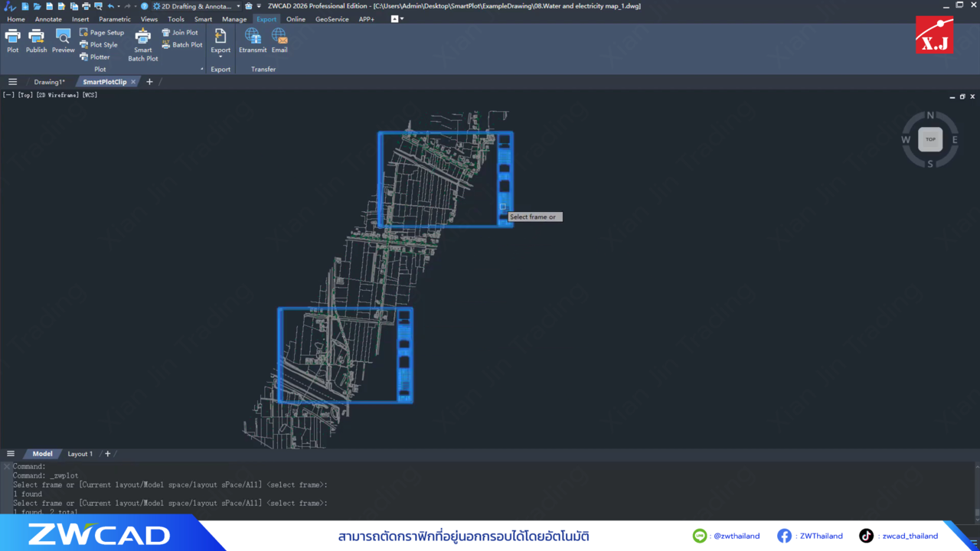Open Help question mark icon
This screenshot has width=980, height=551.
145,6
